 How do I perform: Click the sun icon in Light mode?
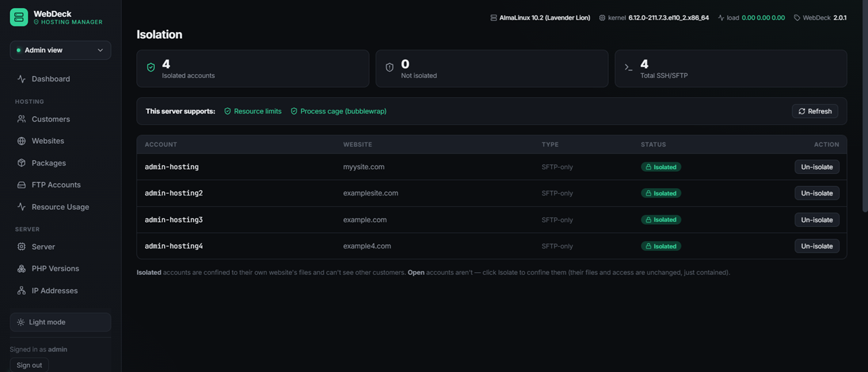[x=21, y=322]
